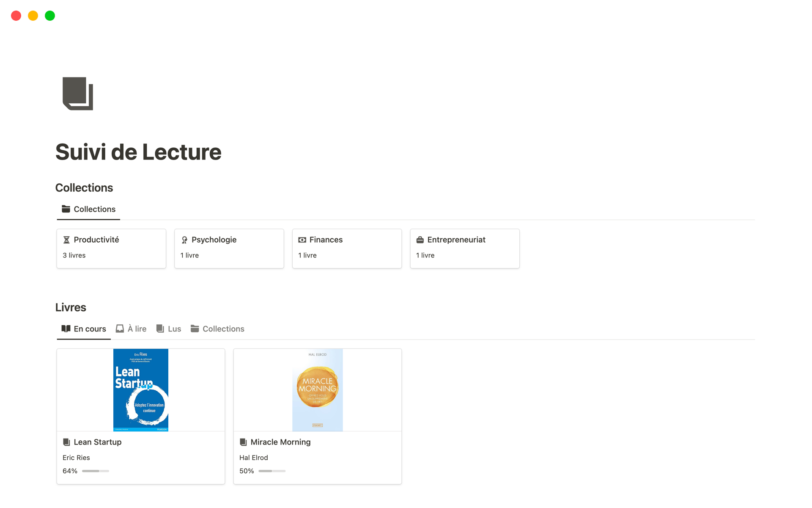Click the Lean Startup 64% progress bar
This screenshot has width=812, height=508.
point(96,471)
